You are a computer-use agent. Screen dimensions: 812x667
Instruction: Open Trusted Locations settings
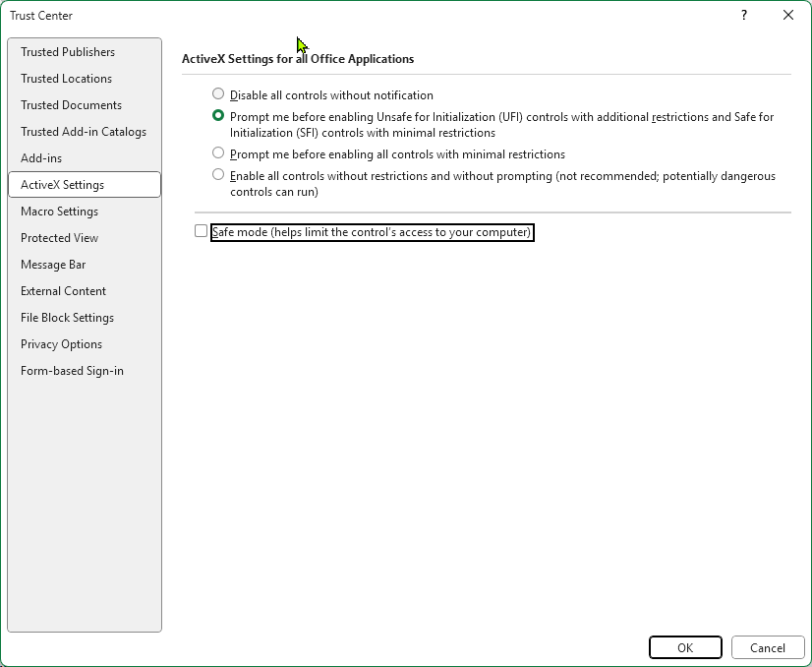click(67, 78)
